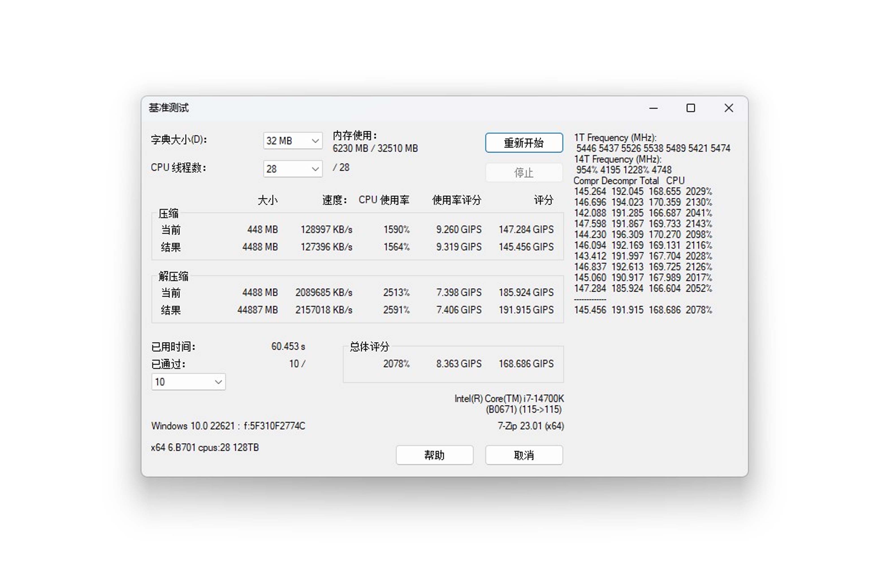
Task: Click the 字典大小(D) dictionary size label
Action: [x=179, y=140]
